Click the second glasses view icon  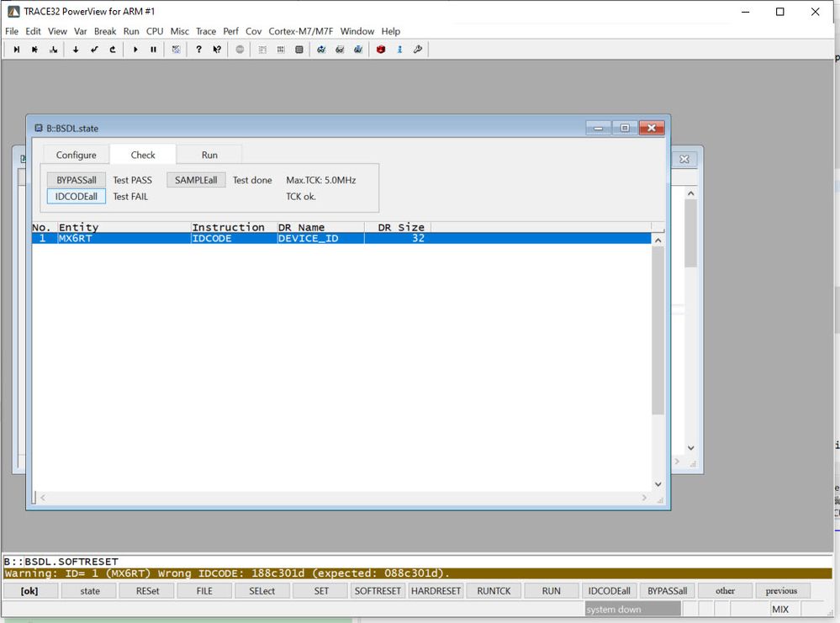[x=340, y=50]
